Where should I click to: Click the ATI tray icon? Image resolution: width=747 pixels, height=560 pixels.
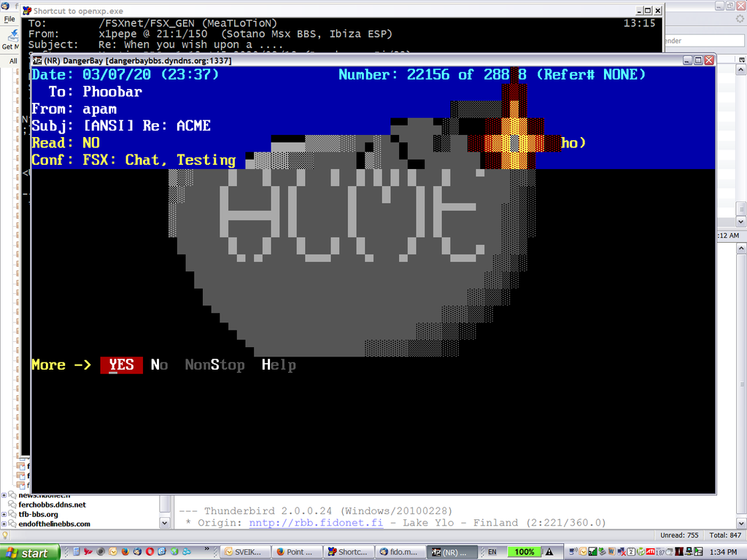pyautogui.click(x=650, y=551)
